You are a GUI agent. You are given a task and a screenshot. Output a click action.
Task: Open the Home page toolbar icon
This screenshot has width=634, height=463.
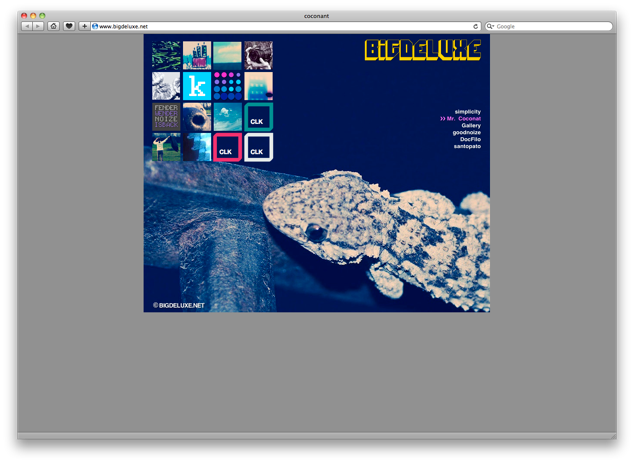coord(54,26)
